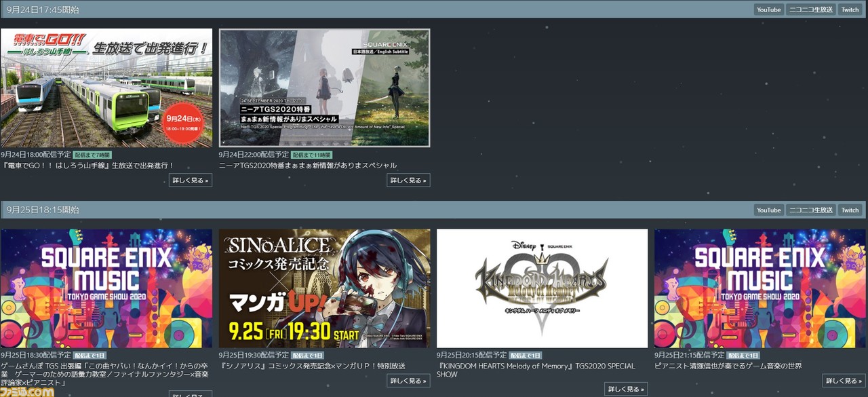Click 詳しく見る under 電車でGO!! 生放送 card
The image size is (868, 397).
click(191, 180)
